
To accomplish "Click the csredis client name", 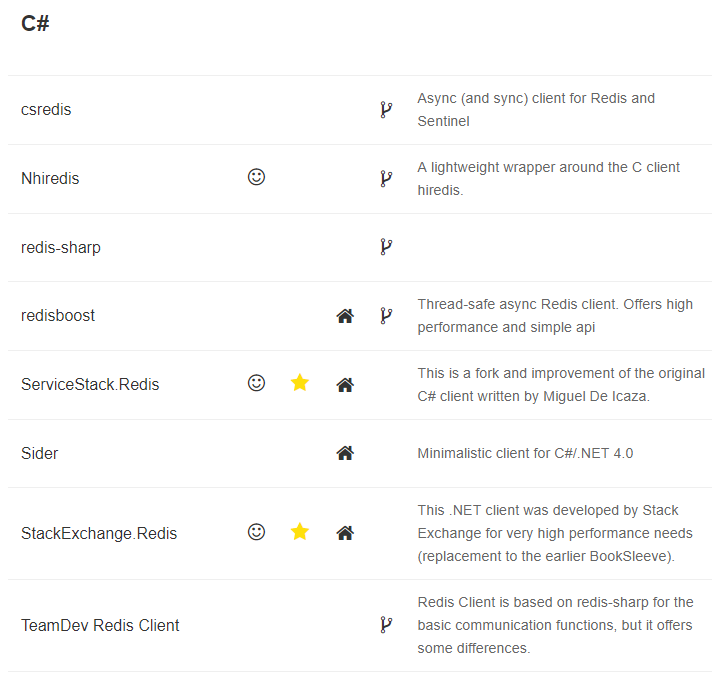I will click(x=46, y=110).
